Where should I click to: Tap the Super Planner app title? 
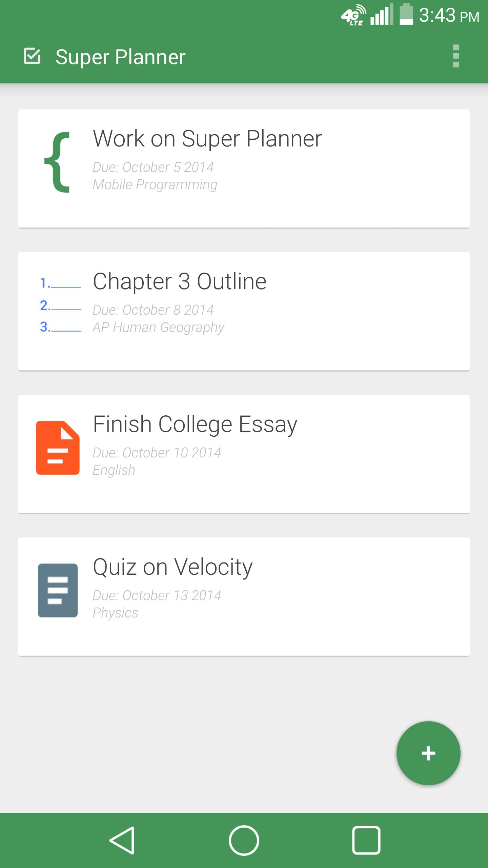pos(120,57)
